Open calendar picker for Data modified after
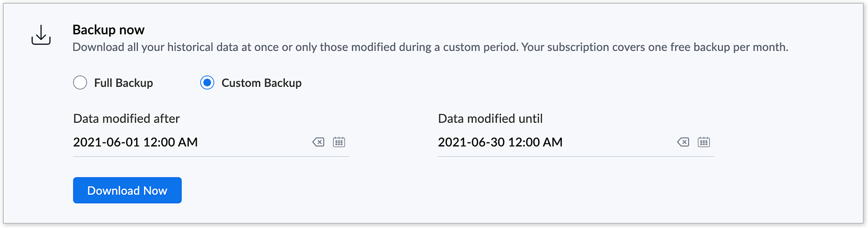This screenshot has width=868, height=228. [x=339, y=142]
